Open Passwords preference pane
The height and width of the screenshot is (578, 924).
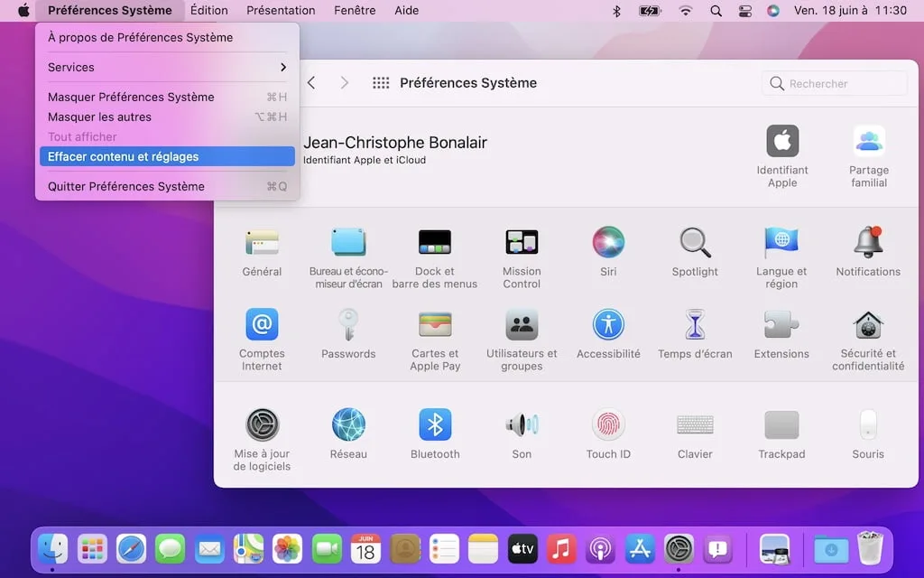(x=348, y=334)
